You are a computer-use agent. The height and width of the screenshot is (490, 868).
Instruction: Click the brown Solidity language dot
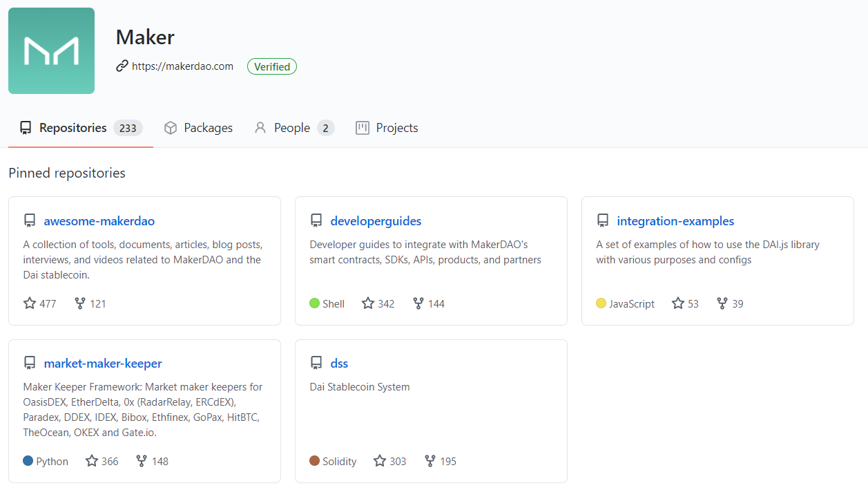pos(315,461)
